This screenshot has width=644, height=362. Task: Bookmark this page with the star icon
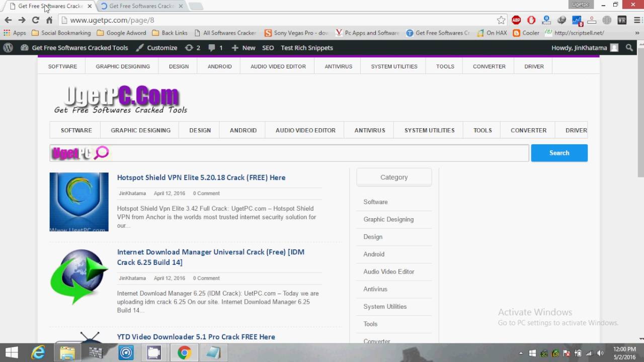[501, 20]
